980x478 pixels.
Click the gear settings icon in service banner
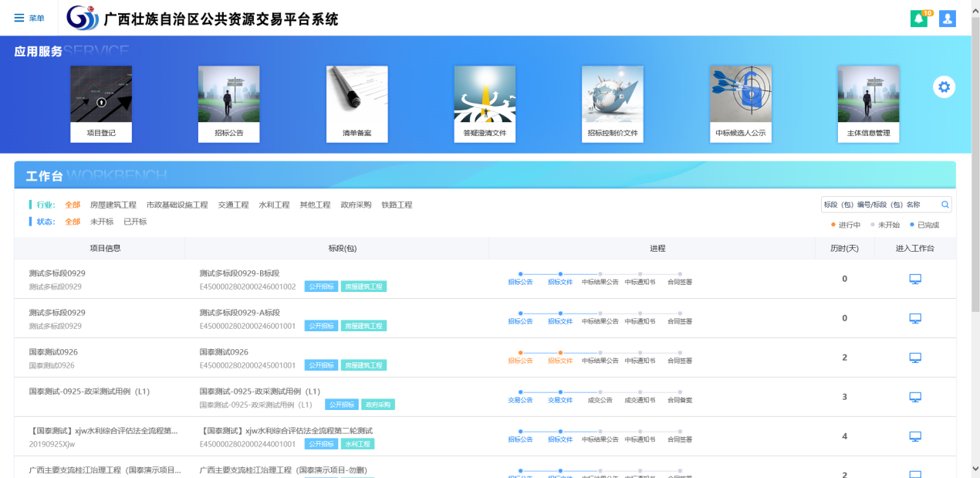pyautogui.click(x=944, y=87)
